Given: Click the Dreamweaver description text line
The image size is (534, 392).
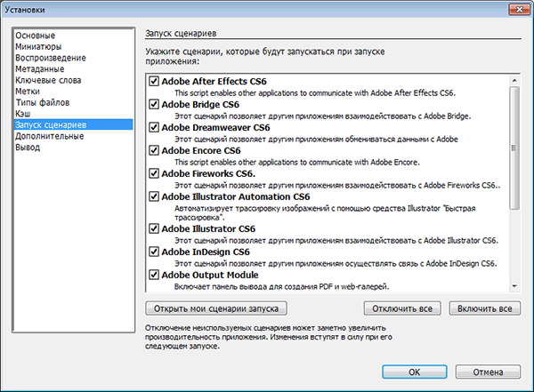Looking at the screenshot, I should (x=316, y=140).
